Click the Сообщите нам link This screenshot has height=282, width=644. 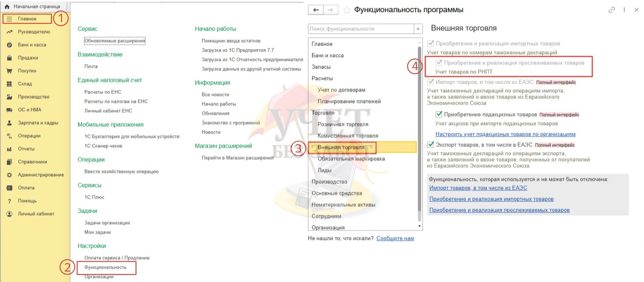pyautogui.click(x=395, y=238)
